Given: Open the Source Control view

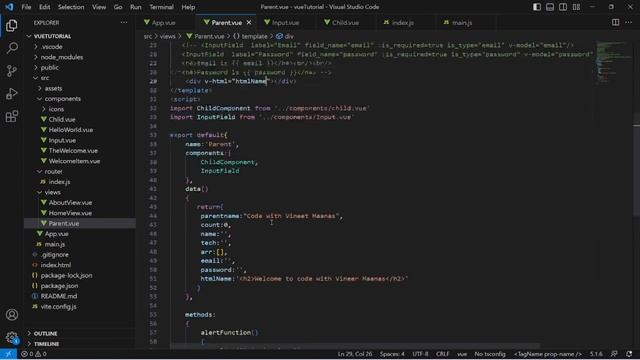Looking at the screenshot, I should [12, 71].
